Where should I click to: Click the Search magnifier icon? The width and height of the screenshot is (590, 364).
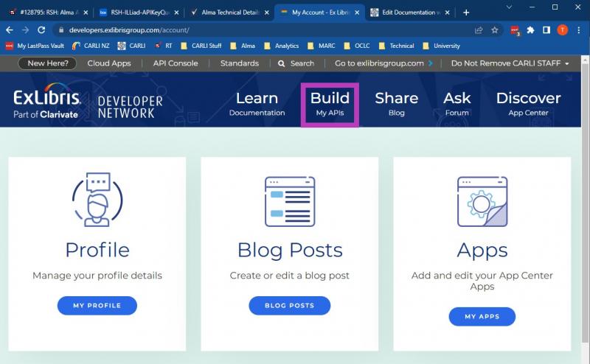(x=281, y=63)
